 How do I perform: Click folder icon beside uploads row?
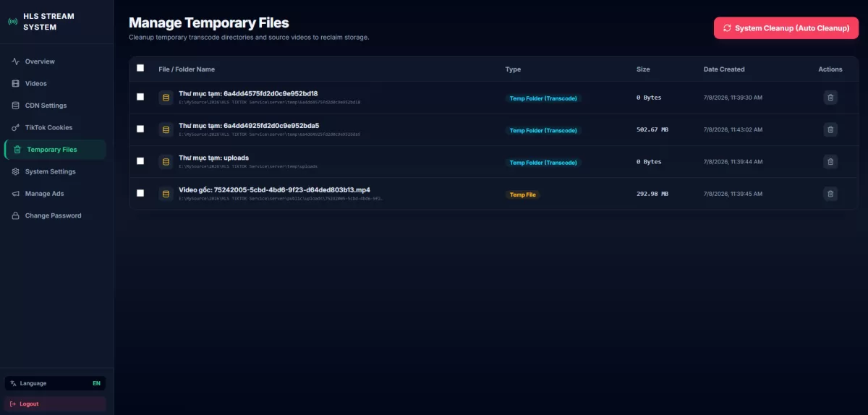pos(166,162)
